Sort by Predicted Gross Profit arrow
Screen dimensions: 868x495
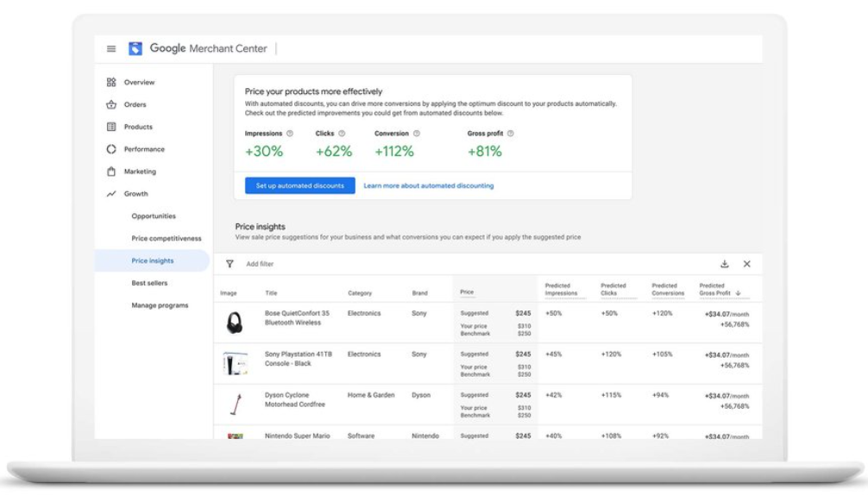point(738,293)
